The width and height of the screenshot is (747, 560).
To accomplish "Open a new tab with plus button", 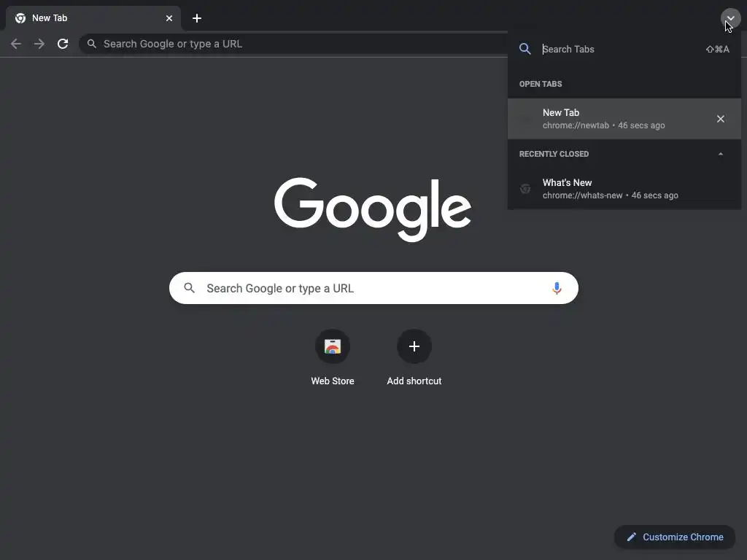I will (197, 18).
